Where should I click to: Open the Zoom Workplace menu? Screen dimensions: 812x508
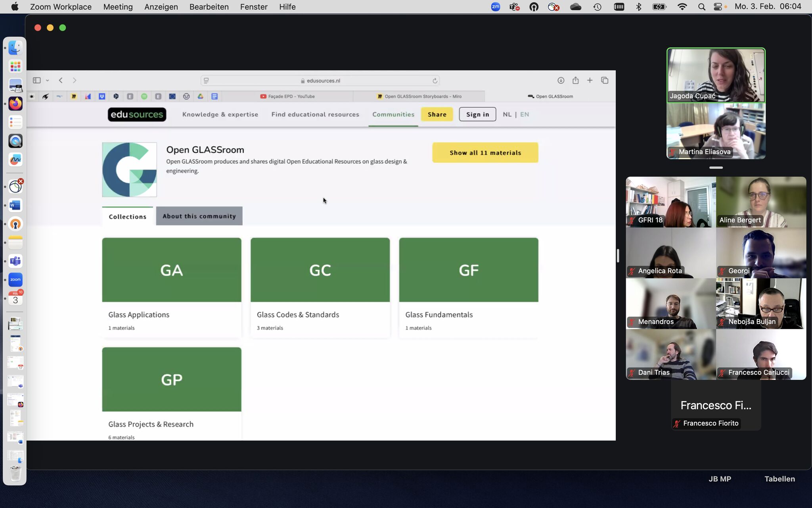61,7
